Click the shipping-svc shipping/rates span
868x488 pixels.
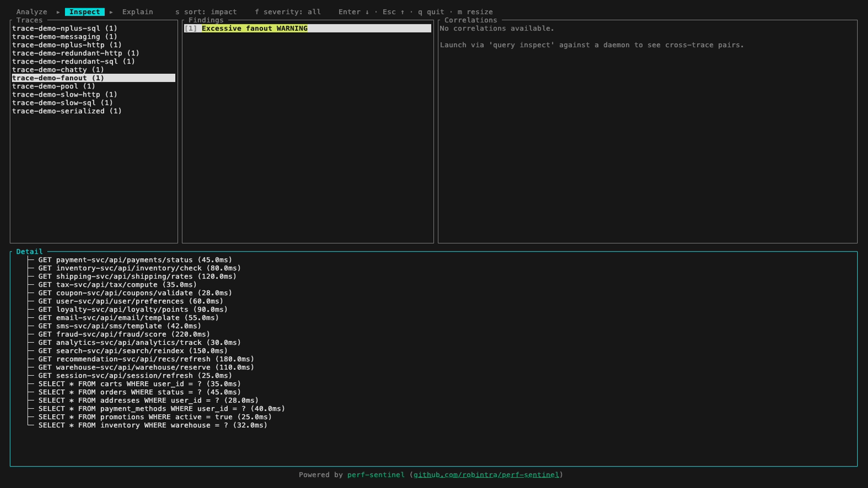pyautogui.click(x=137, y=277)
